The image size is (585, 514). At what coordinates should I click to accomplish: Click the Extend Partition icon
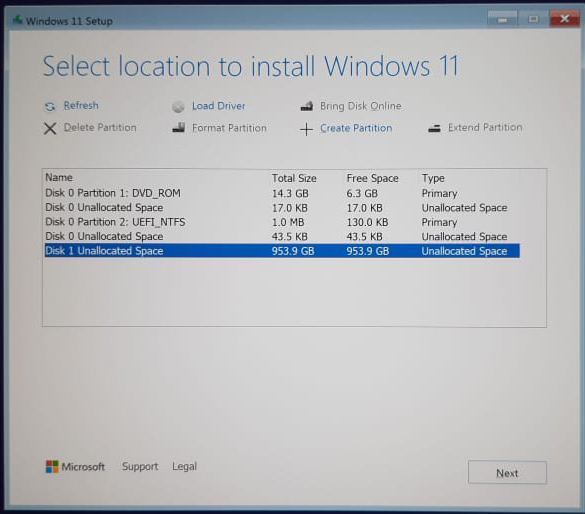[x=434, y=129]
